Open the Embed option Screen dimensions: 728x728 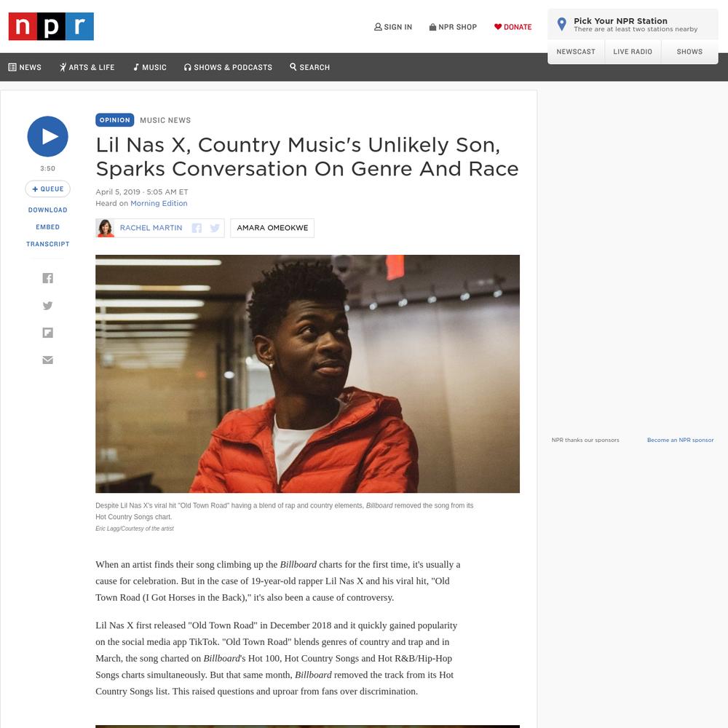point(48,227)
